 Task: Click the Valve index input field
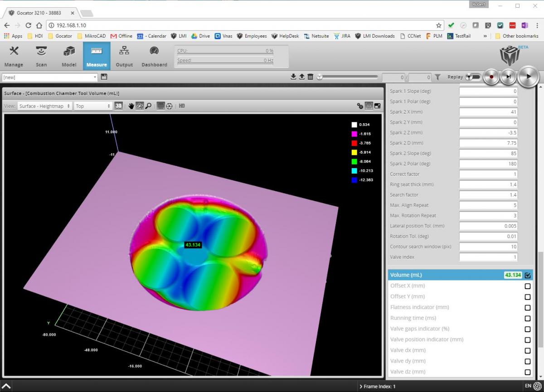(488, 257)
